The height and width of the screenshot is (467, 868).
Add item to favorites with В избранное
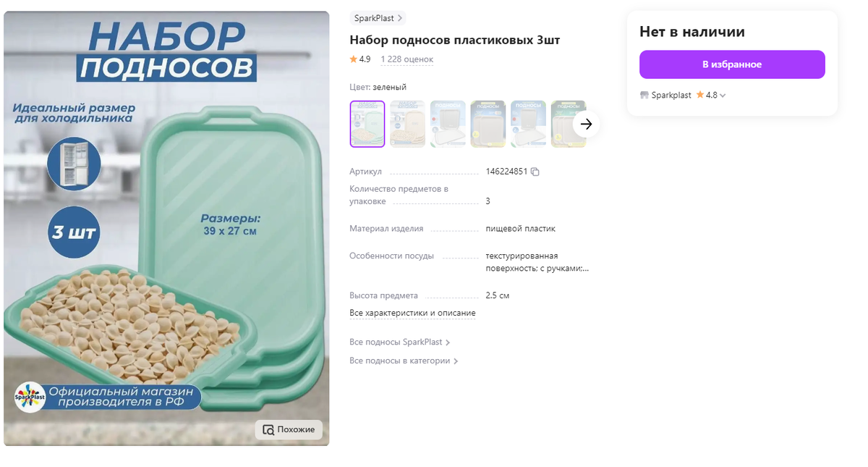[x=732, y=64]
